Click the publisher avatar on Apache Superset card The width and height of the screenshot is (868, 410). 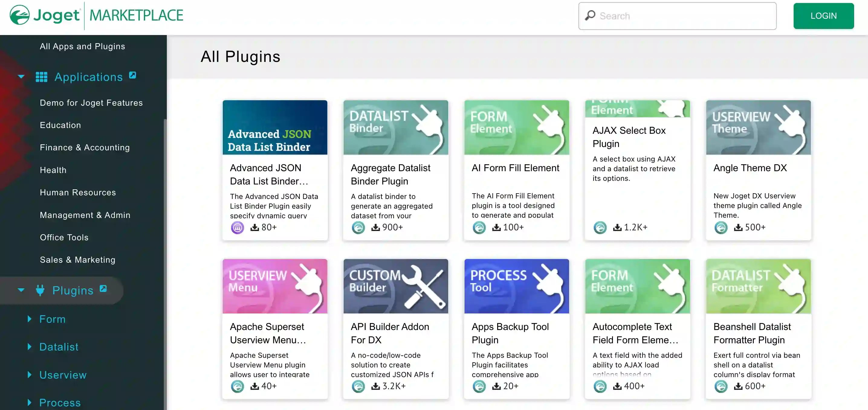[237, 386]
